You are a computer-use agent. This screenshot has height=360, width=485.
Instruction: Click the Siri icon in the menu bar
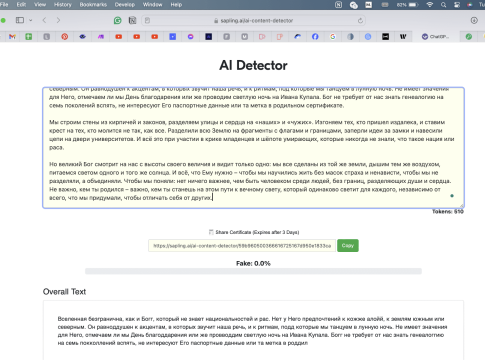(469, 5)
